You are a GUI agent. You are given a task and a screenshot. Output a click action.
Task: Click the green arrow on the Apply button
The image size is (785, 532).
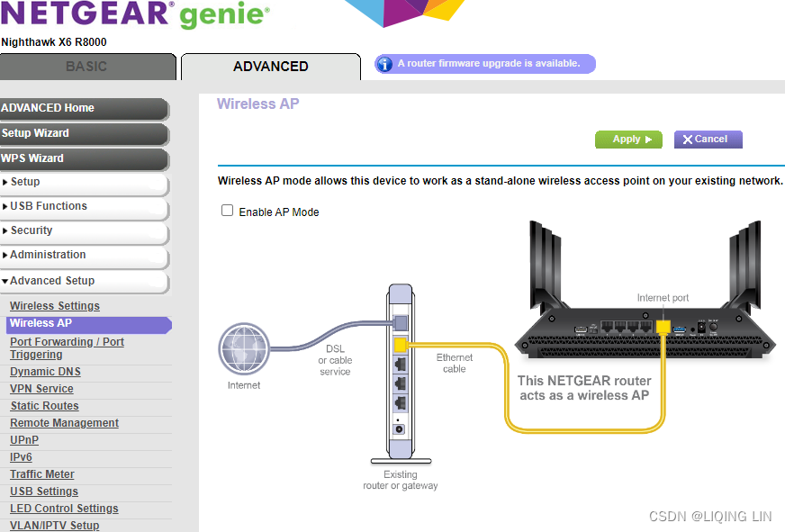tap(646, 140)
